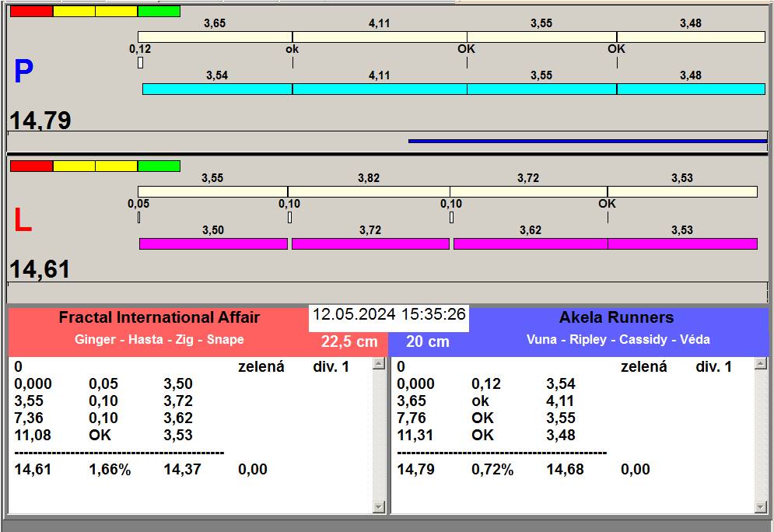
Task: Click 3,65 in the right results table
Action: 412,401
